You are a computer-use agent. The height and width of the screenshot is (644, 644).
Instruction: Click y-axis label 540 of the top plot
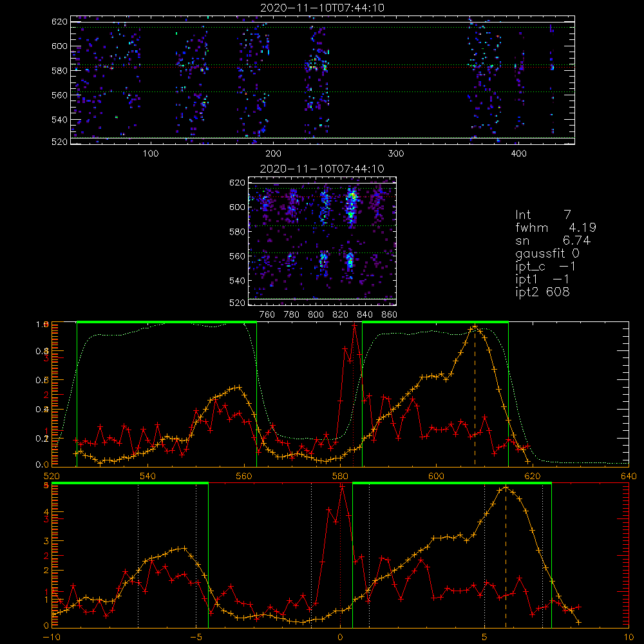[x=59, y=120]
